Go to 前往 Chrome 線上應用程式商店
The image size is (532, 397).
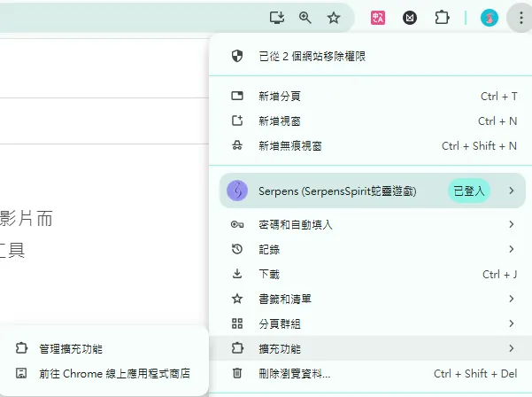click(104, 374)
